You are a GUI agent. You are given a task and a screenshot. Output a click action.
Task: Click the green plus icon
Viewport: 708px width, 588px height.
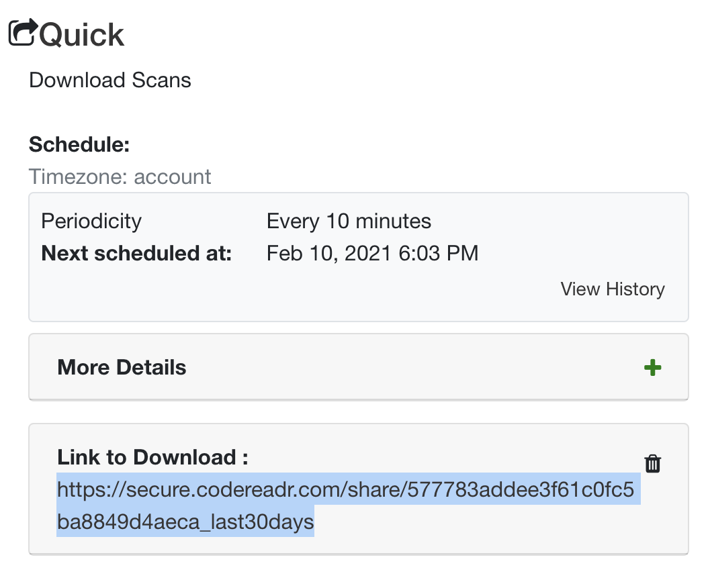(x=652, y=367)
